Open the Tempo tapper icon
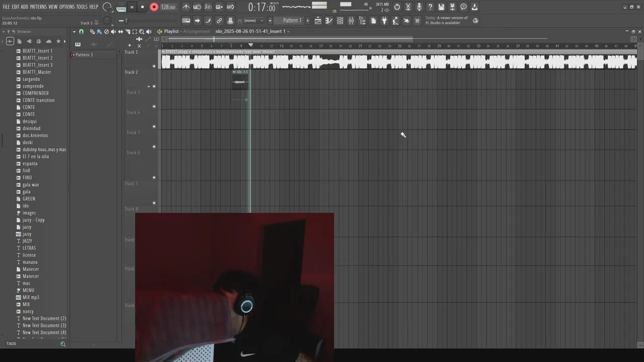 point(395,21)
